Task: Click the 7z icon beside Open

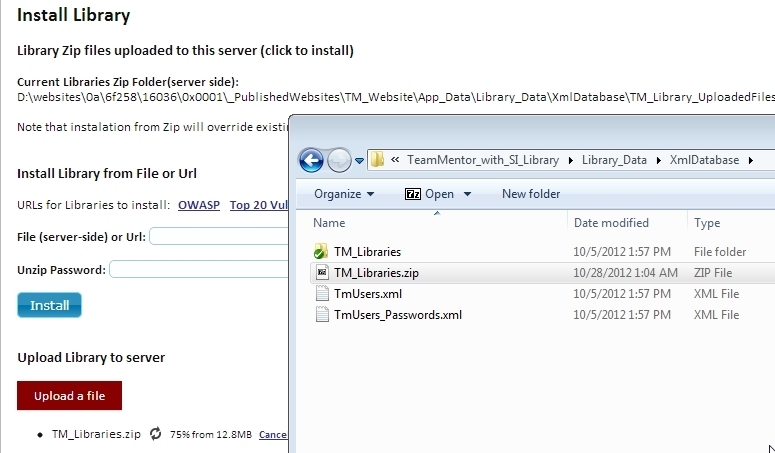Action: click(412, 194)
